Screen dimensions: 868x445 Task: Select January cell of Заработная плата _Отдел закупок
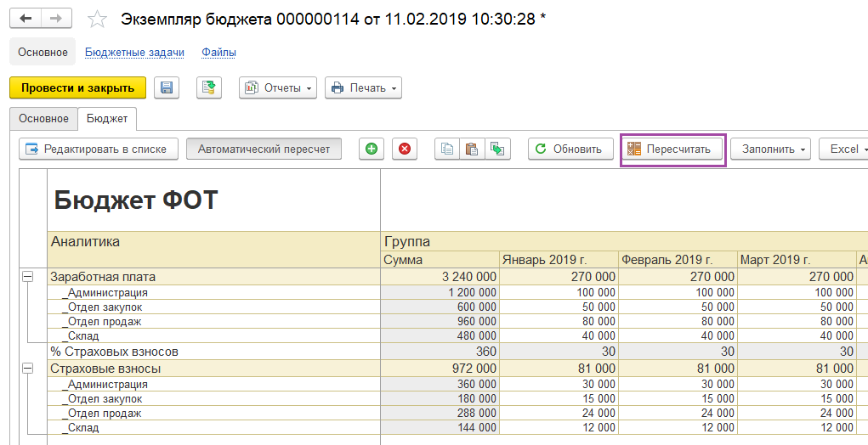[x=559, y=307]
